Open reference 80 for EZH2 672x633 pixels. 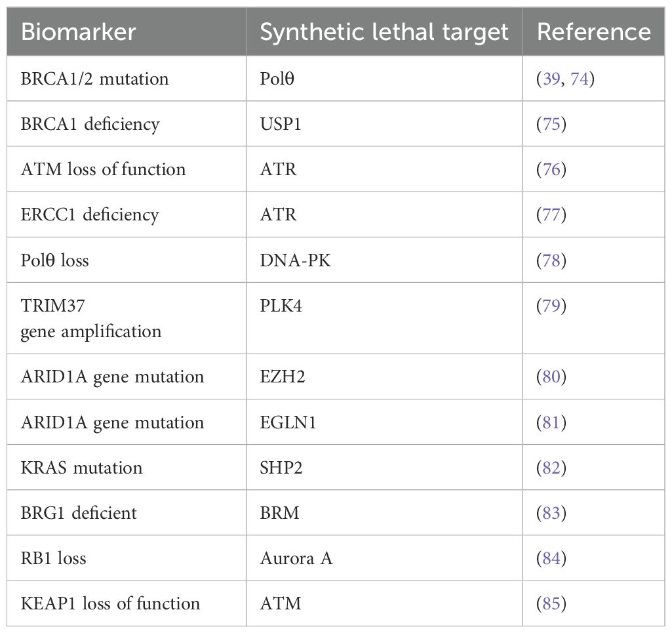(551, 377)
